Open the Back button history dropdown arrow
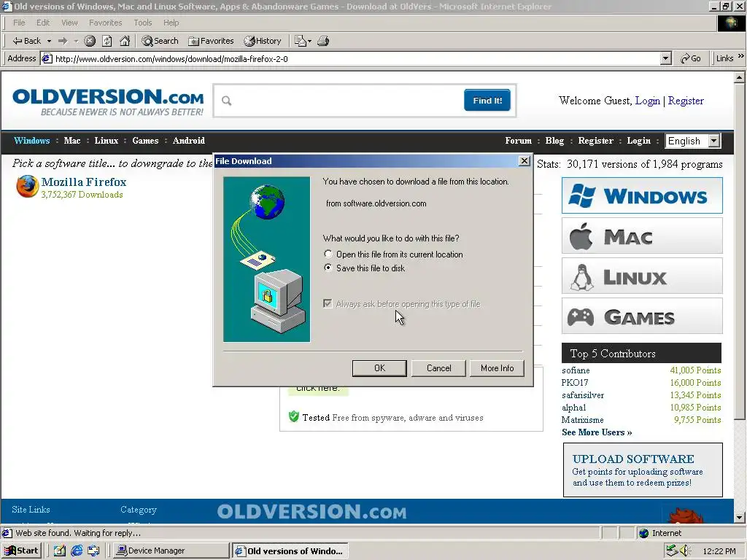Image resolution: width=747 pixels, height=560 pixels. pyautogui.click(x=49, y=41)
